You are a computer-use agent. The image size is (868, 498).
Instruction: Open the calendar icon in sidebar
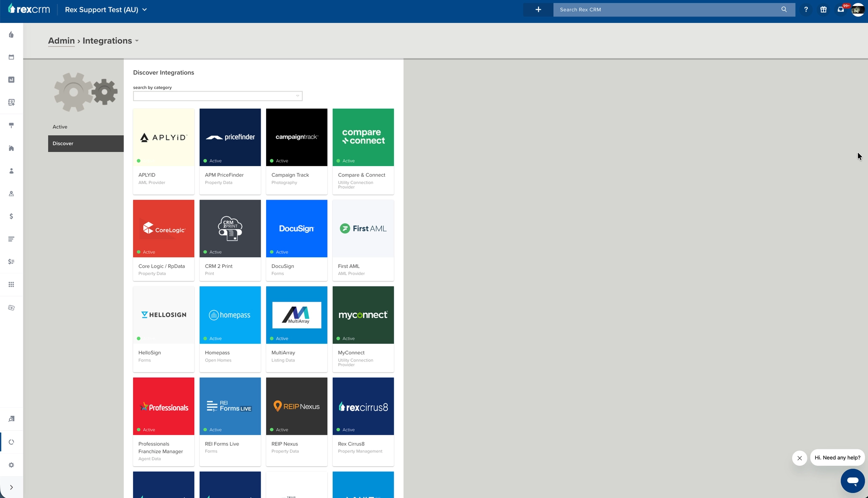pyautogui.click(x=11, y=57)
